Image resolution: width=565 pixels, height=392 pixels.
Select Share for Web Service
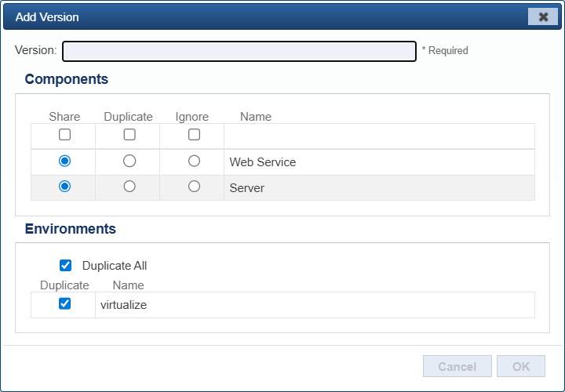point(65,161)
